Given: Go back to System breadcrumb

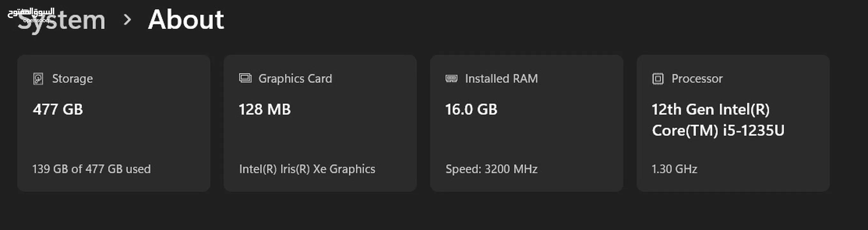Looking at the screenshot, I should click(x=61, y=20).
